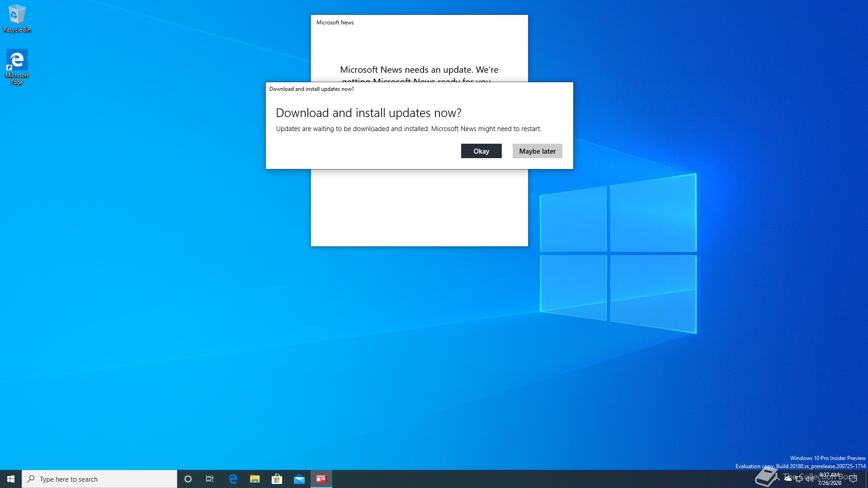Show hidden system tray icons
Image resolution: width=868 pixels, height=488 pixels.
click(x=777, y=479)
